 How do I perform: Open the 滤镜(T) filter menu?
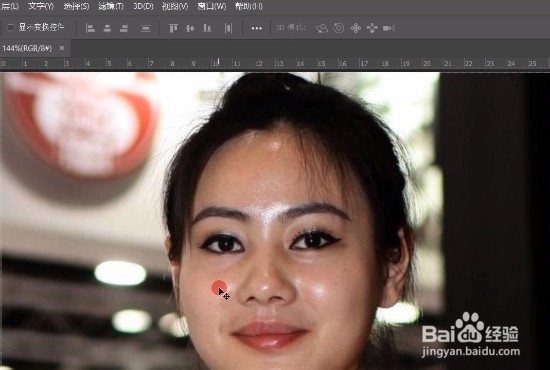tap(111, 6)
